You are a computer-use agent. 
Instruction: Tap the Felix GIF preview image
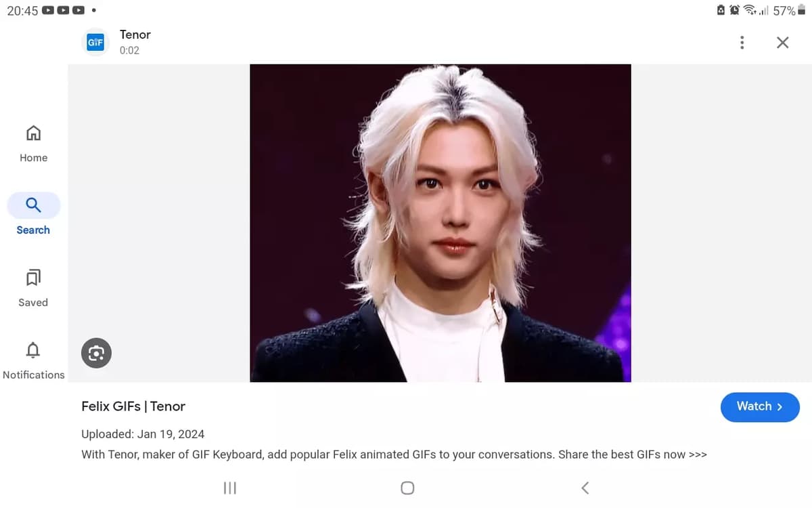click(441, 223)
